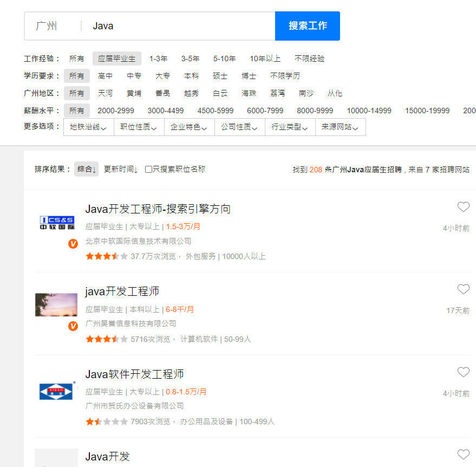Filter experience by 10年以上
This screenshot has width=476, height=467.
pos(265,59)
